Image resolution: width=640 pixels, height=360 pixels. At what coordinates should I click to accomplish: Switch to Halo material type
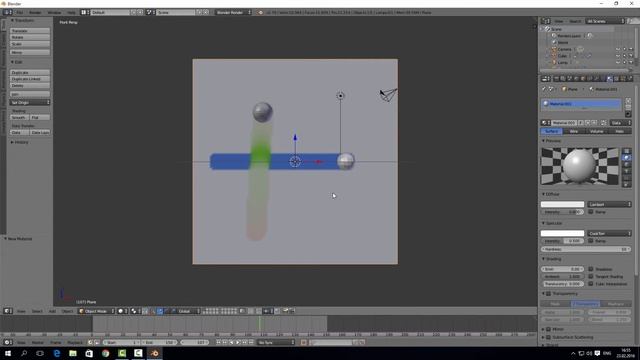coord(620,131)
